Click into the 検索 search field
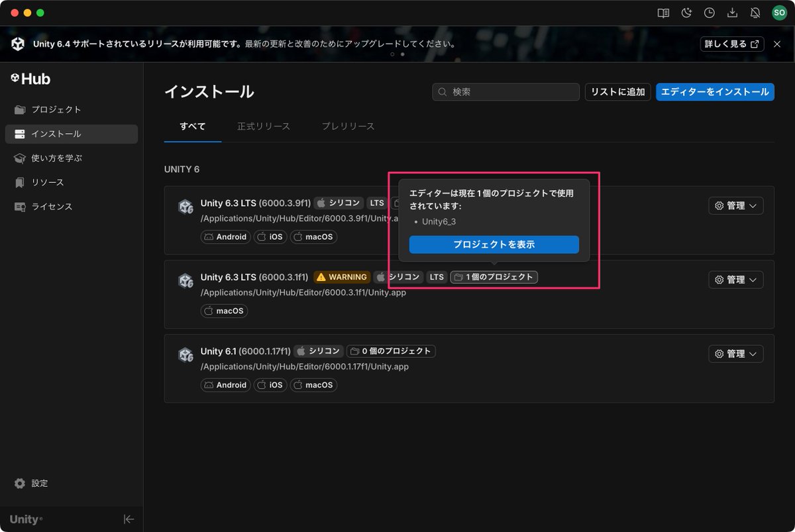The image size is (795, 532). pos(506,92)
